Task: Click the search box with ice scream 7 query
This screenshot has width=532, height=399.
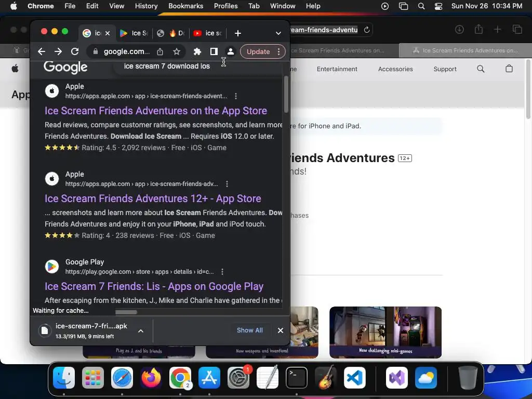Action: coord(198,66)
